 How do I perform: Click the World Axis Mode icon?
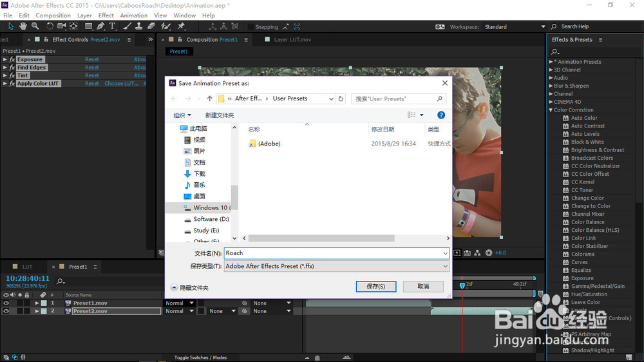click(223, 26)
